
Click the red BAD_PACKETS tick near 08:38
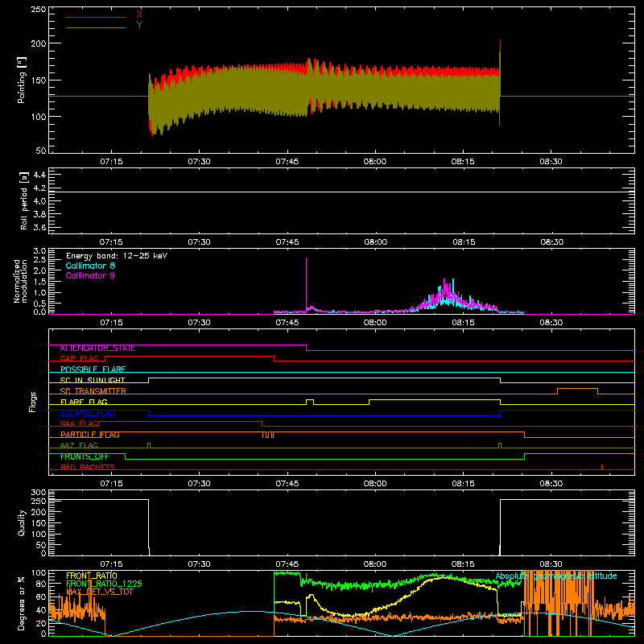click(x=602, y=467)
